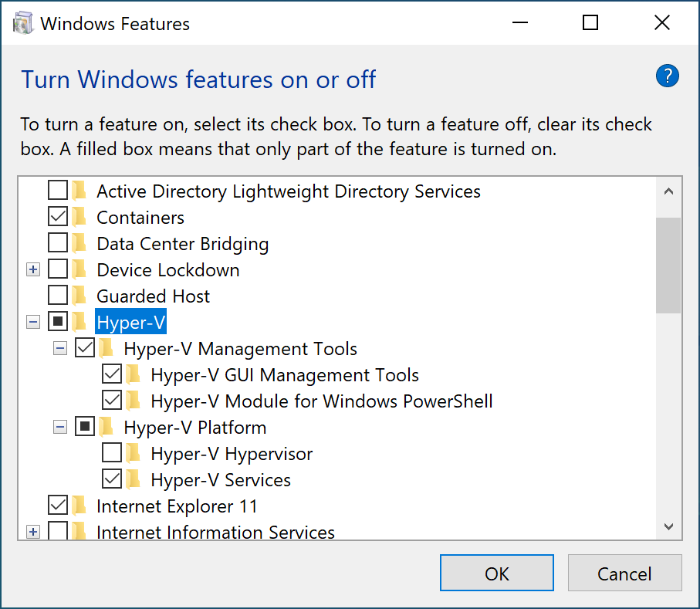The height and width of the screenshot is (609, 700).
Task: Expand Internet Information Services node
Action: pos(32,533)
